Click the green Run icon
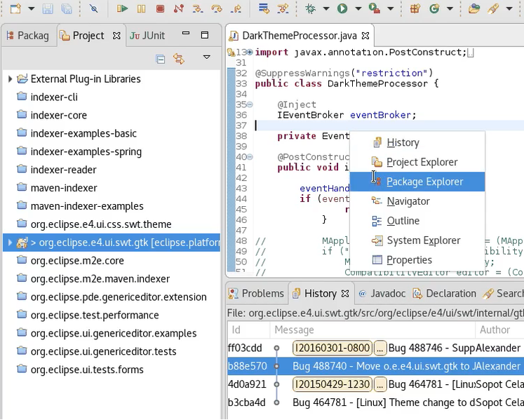The height and width of the screenshot is (420, 524). 342,8
